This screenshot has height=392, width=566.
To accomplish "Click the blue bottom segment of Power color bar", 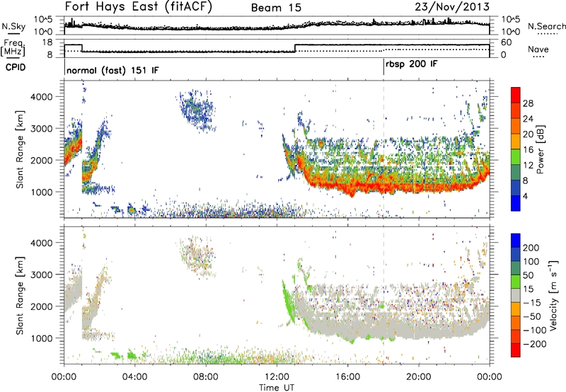I will coord(516,203).
